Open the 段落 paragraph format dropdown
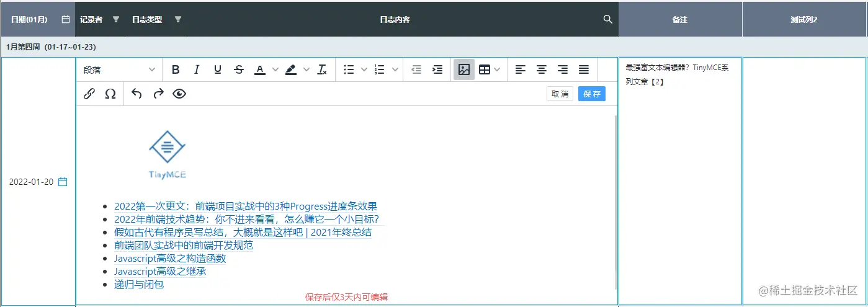 tap(119, 69)
